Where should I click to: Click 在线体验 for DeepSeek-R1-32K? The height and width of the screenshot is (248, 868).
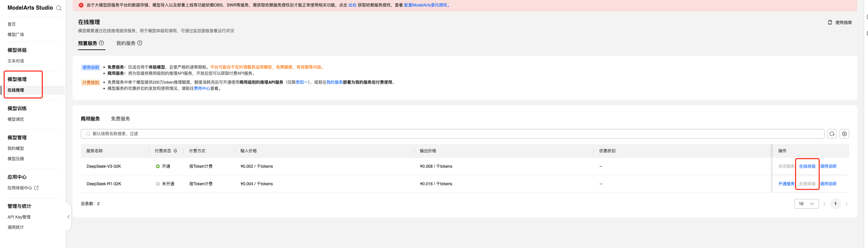[807, 184]
